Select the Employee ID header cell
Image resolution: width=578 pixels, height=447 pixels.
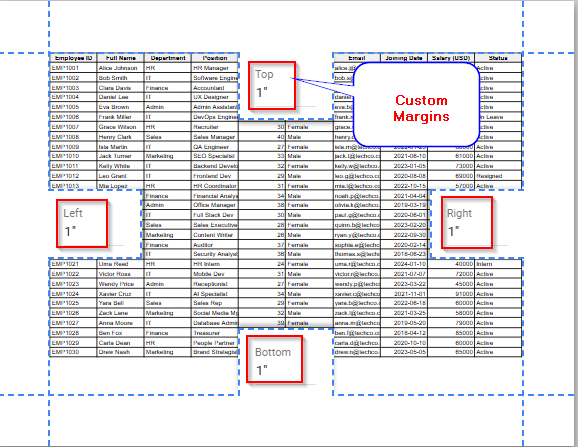[73, 58]
